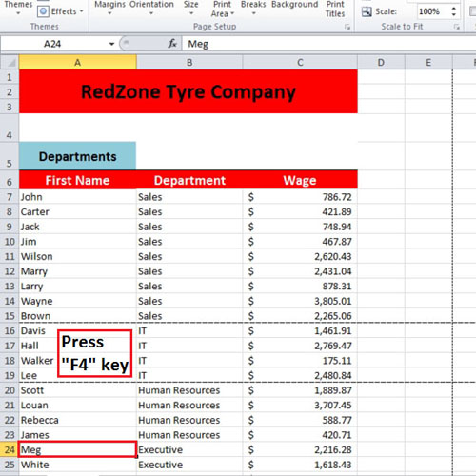Expand the Name Box dropdown arrow
The width and height of the screenshot is (476, 476).
click(111, 44)
